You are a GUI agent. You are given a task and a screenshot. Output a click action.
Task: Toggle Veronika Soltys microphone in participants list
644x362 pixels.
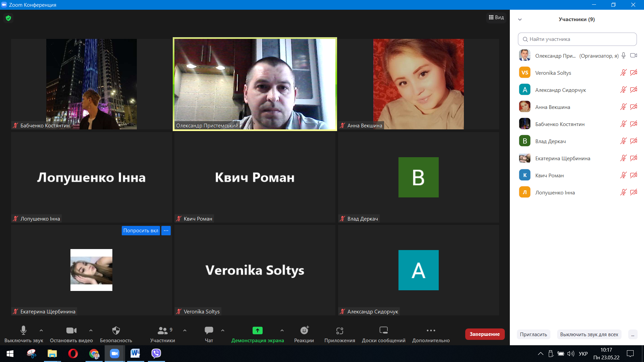[x=623, y=73]
